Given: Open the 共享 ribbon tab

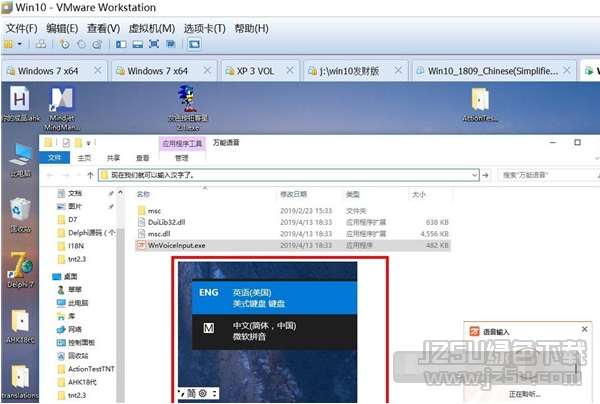Looking at the screenshot, I should 113,158.
